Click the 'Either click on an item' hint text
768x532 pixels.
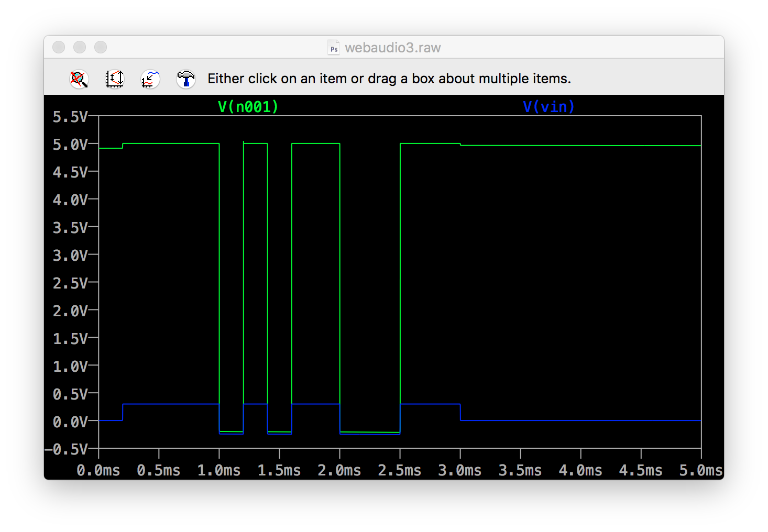pos(389,79)
